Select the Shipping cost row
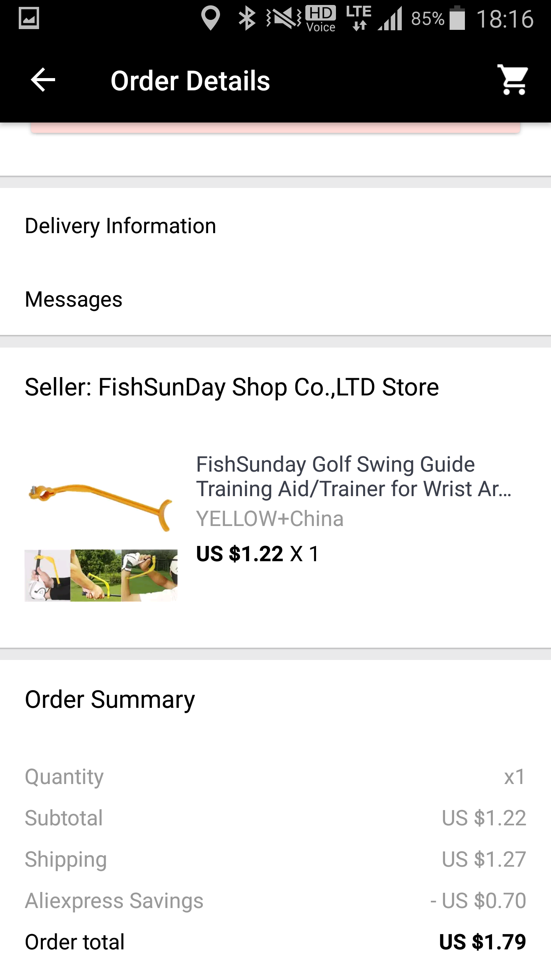 tap(275, 859)
